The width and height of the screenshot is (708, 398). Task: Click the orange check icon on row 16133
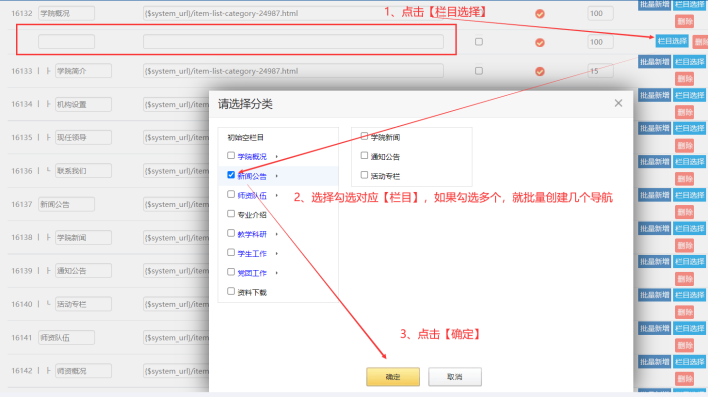[540, 71]
